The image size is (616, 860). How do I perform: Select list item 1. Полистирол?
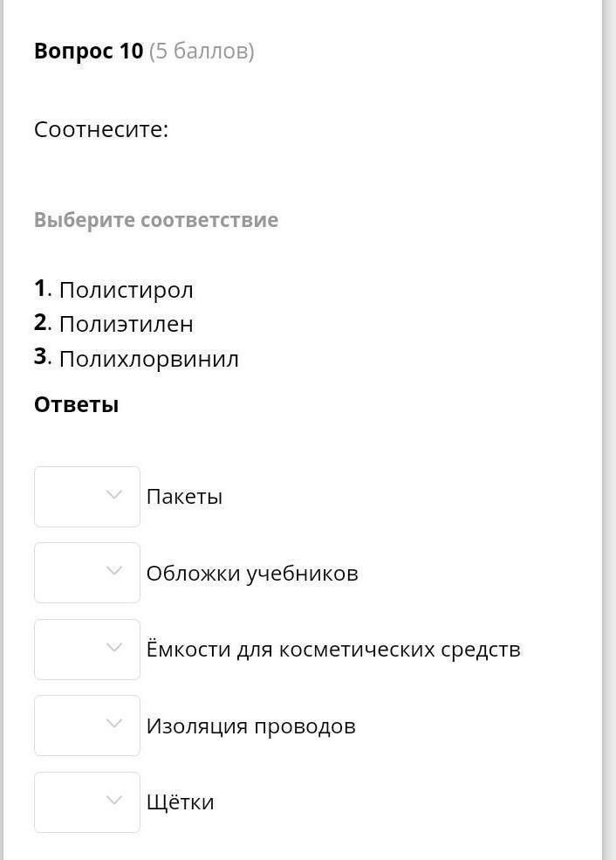pos(126,290)
